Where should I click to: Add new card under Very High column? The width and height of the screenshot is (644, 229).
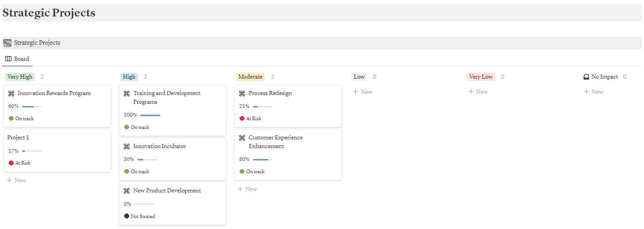click(16, 181)
